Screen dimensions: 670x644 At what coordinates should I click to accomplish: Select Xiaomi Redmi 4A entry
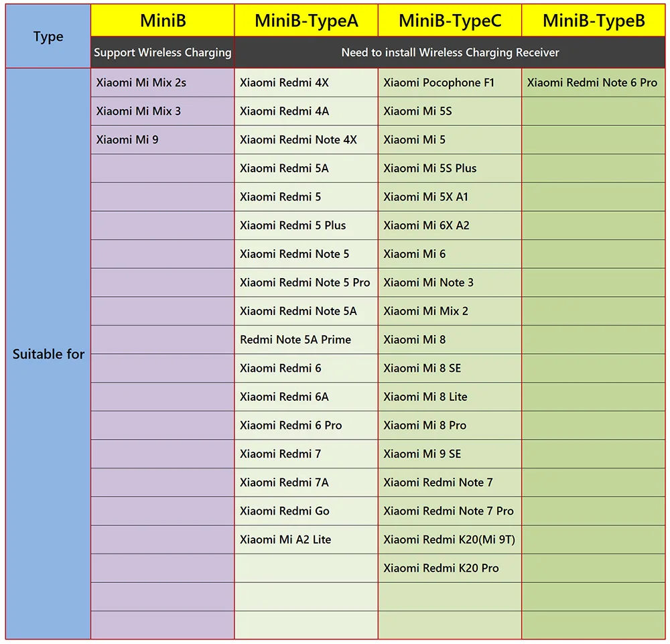[x=306, y=111]
